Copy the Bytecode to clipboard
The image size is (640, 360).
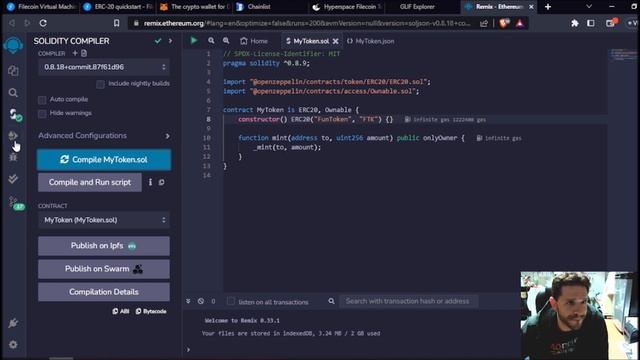click(x=151, y=311)
